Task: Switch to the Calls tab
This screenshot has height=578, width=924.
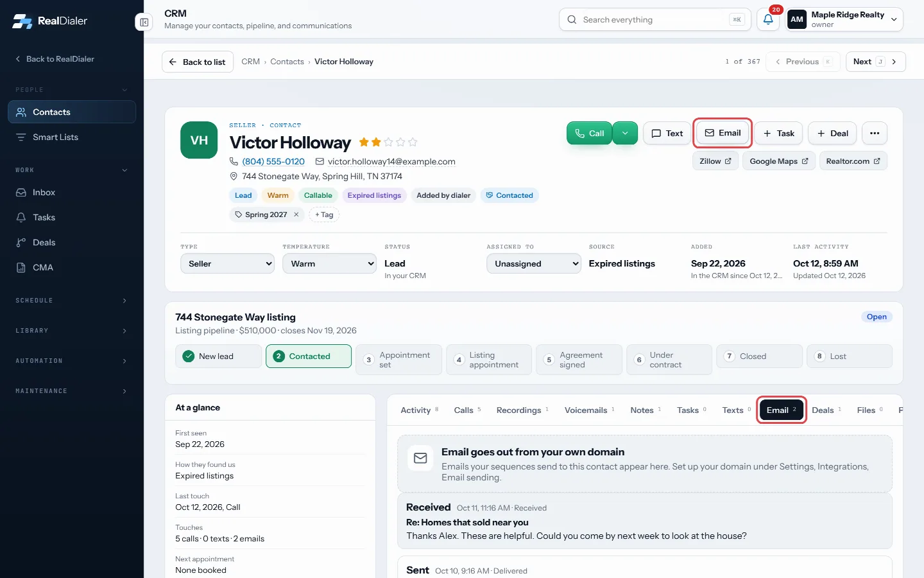Action: coord(467,410)
